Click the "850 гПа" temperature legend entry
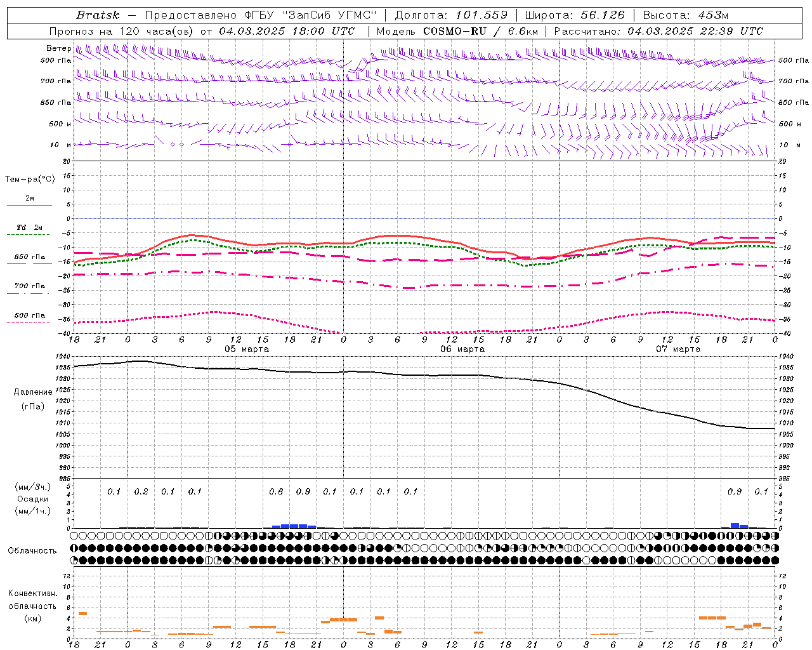 click(x=30, y=257)
